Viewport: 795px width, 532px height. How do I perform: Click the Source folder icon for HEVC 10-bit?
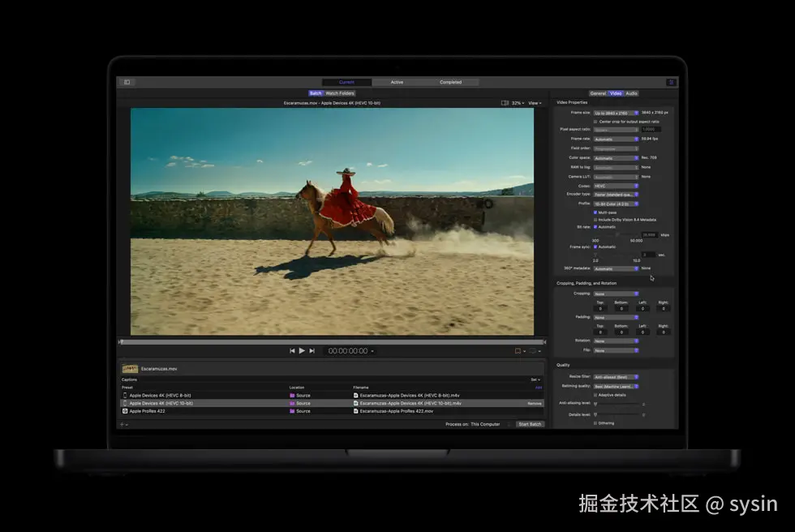tap(292, 403)
